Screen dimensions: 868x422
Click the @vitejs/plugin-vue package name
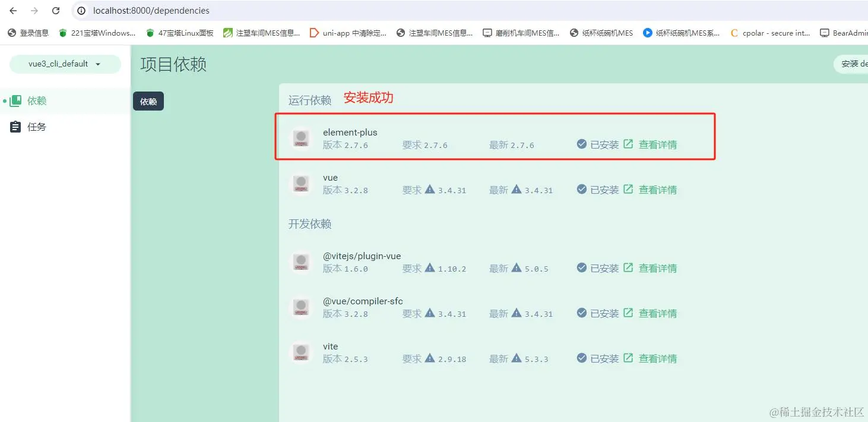click(x=362, y=256)
